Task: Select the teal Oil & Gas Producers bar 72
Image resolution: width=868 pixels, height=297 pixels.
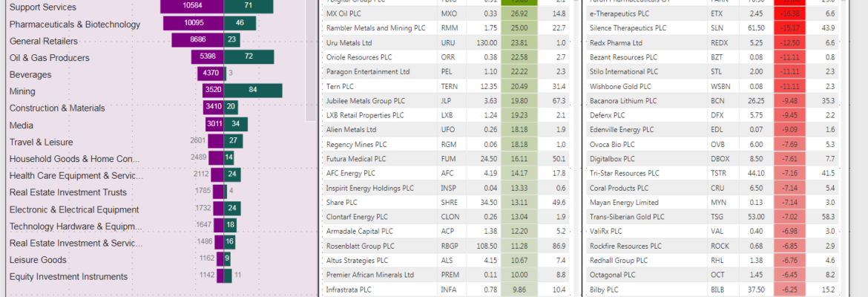Action: point(249,57)
